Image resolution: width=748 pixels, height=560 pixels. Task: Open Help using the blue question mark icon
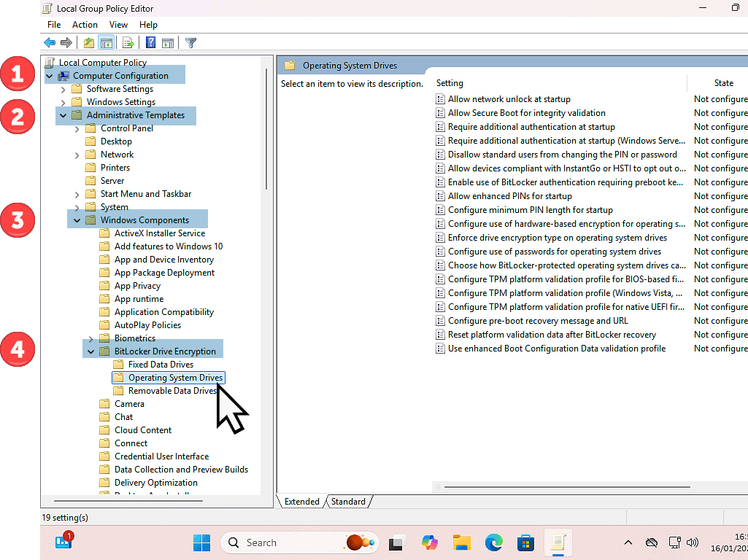pyautogui.click(x=150, y=43)
